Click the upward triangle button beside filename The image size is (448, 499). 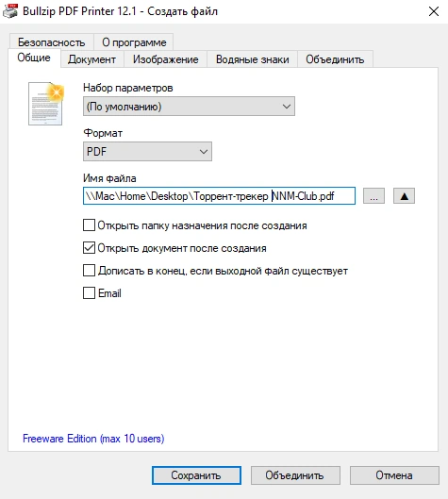404,195
